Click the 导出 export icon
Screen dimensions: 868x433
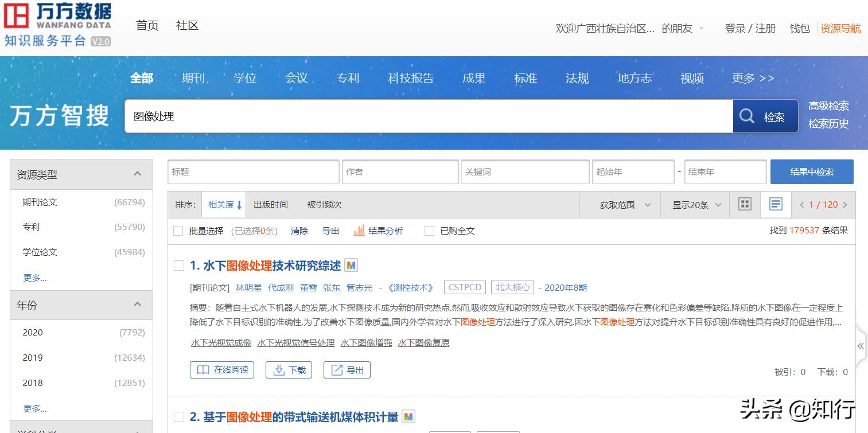338,369
